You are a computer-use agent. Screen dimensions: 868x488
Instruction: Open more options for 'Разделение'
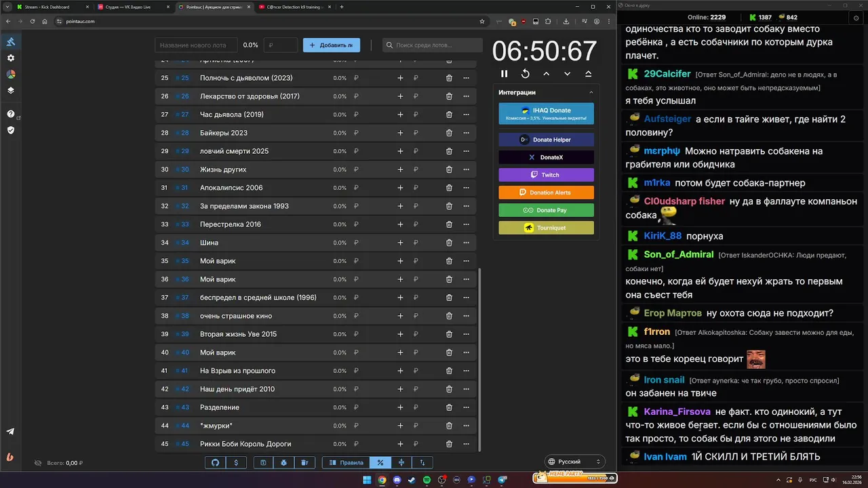[x=466, y=407]
